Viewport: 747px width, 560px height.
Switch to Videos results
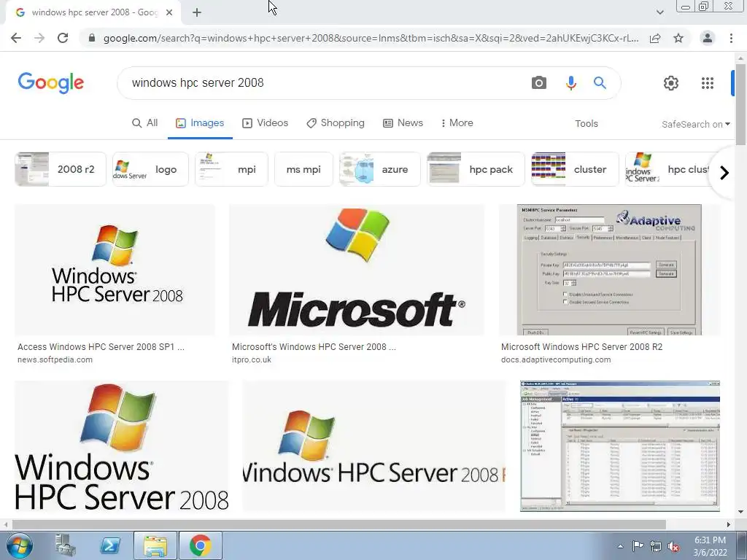(x=266, y=122)
